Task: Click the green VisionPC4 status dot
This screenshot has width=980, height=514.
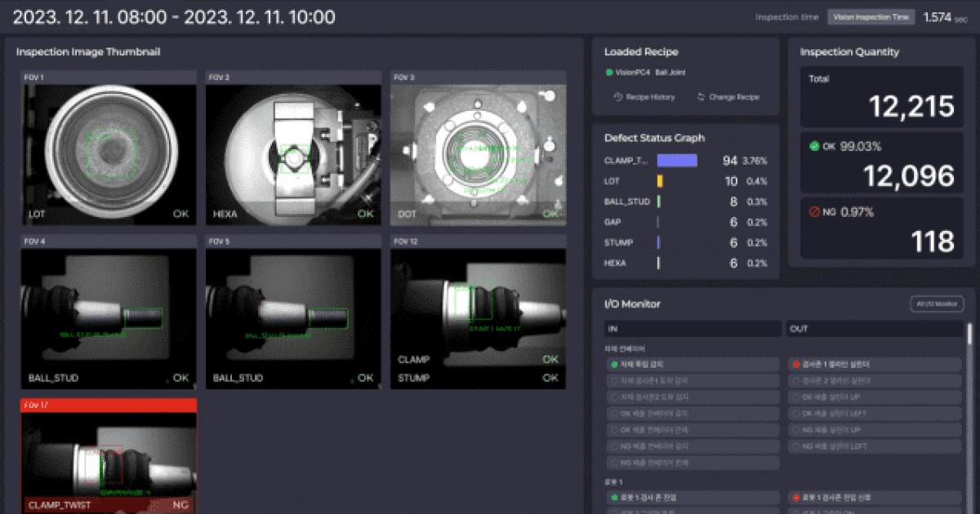Action: click(609, 73)
